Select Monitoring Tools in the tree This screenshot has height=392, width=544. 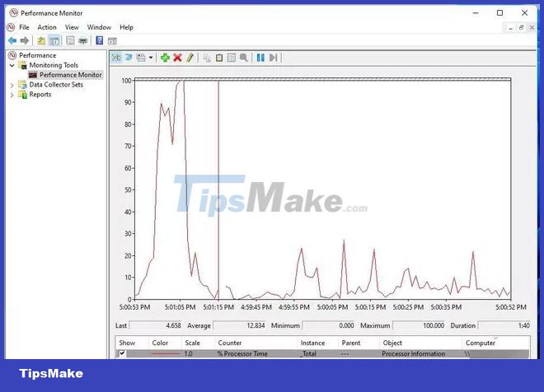54,65
